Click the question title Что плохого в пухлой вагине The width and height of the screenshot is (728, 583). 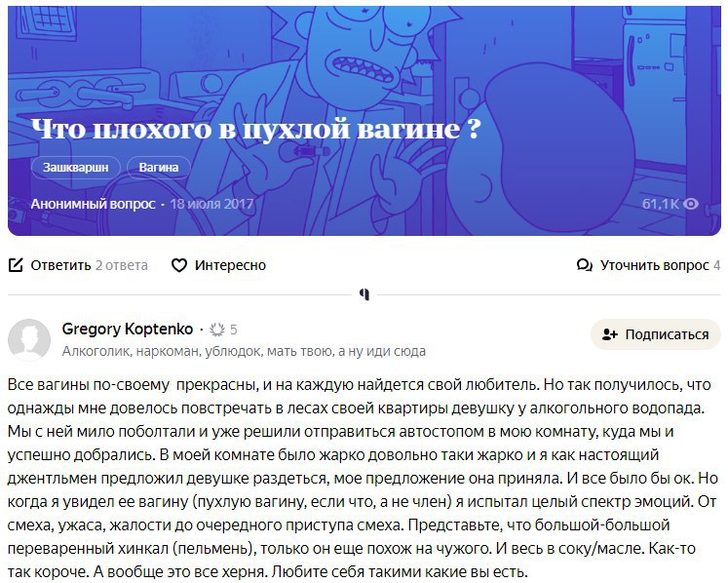click(x=255, y=129)
